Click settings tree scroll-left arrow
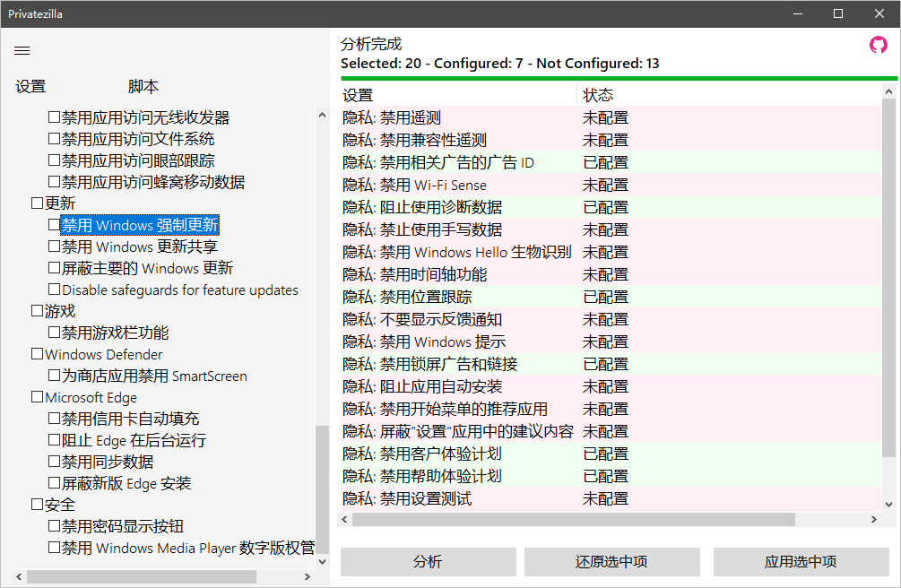This screenshot has height=588, width=901. (x=20, y=576)
